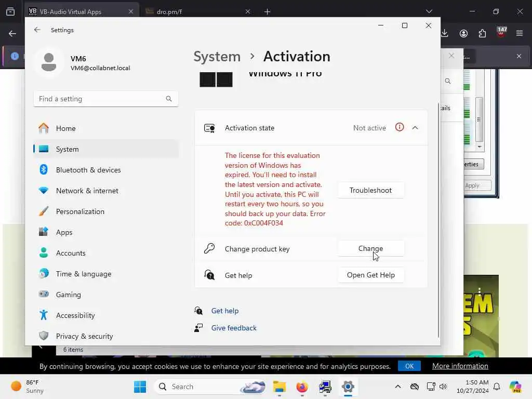
Task: Open Home in Settings sidebar
Action: click(x=106, y=128)
